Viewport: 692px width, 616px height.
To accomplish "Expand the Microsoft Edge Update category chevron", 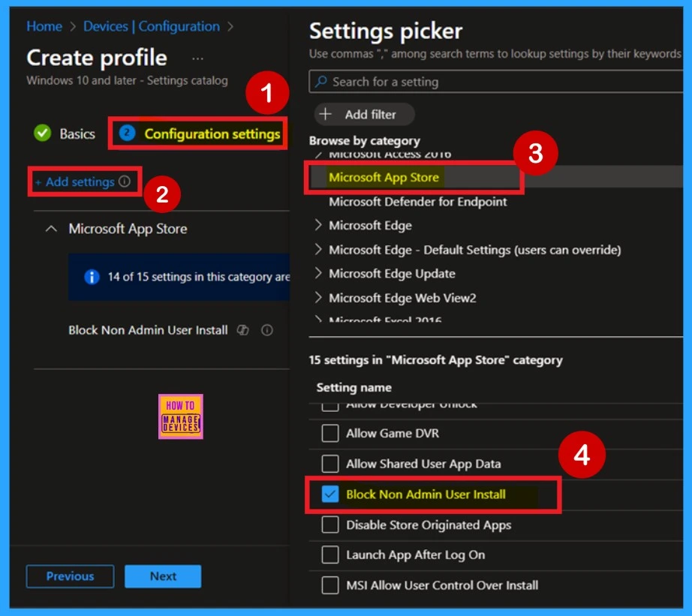I will (x=317, y=273).
